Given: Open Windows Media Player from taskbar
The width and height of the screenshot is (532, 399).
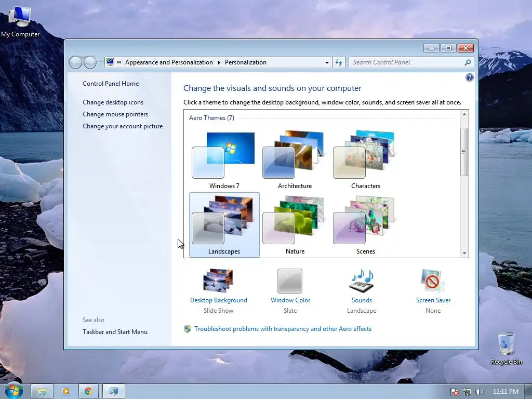Looking at the screenshot, I should pyautogui.click(x=66, y=391).
